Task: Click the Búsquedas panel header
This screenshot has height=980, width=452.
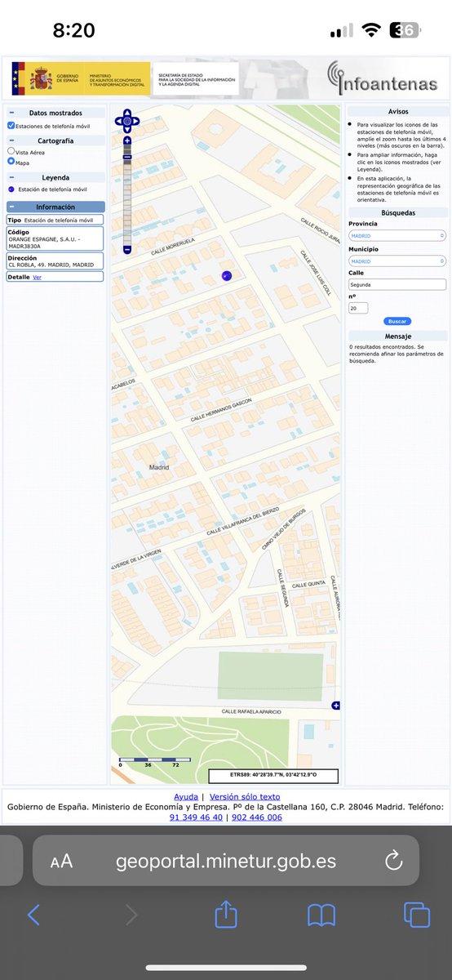Action: pos(397,212)
